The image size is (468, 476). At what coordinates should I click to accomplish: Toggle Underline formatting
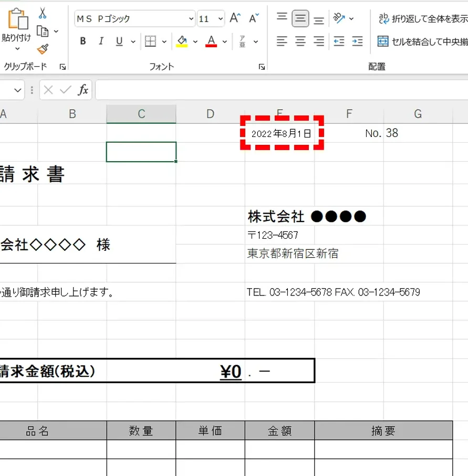(x=119, y=41)
